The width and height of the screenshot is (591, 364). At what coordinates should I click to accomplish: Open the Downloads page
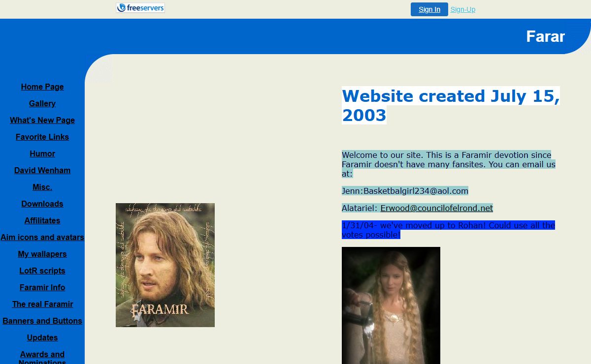point(42,204)
